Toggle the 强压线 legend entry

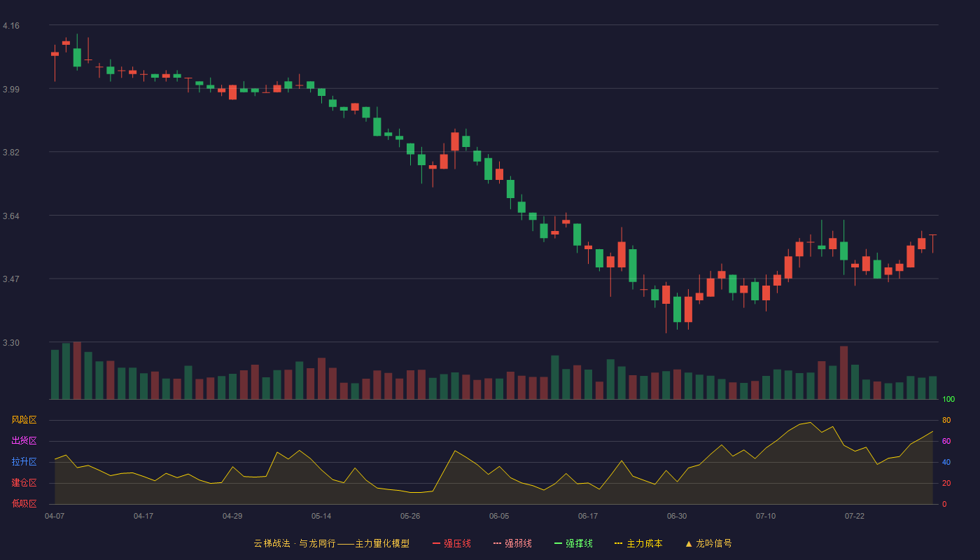point(451,543)
